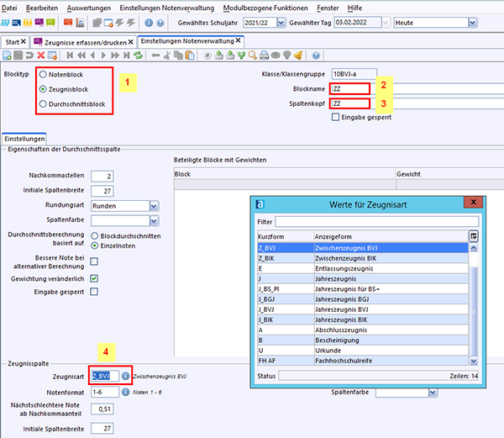Open the Heute dropdown
The image size is (504, 438).
(472, 23)
